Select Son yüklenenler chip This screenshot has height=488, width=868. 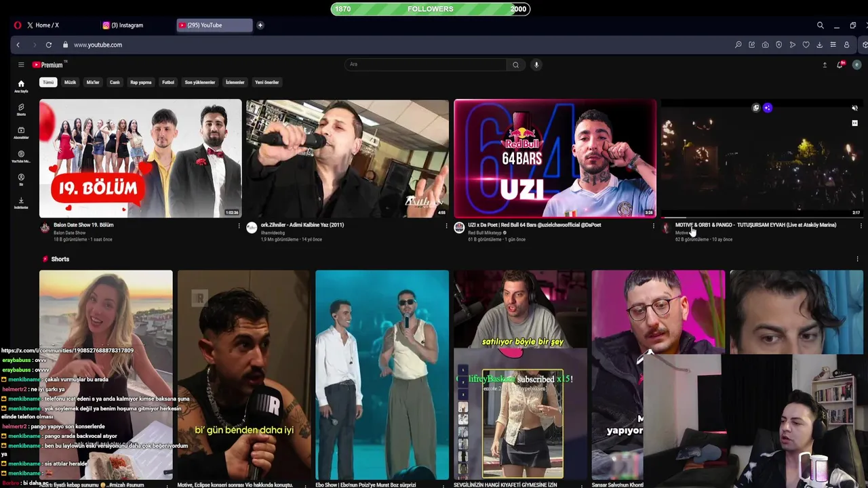200,83
